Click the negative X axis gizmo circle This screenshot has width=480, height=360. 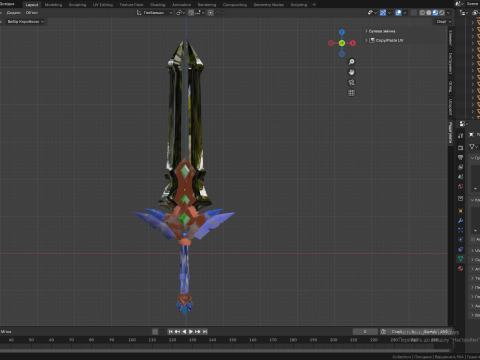[331, 43]
